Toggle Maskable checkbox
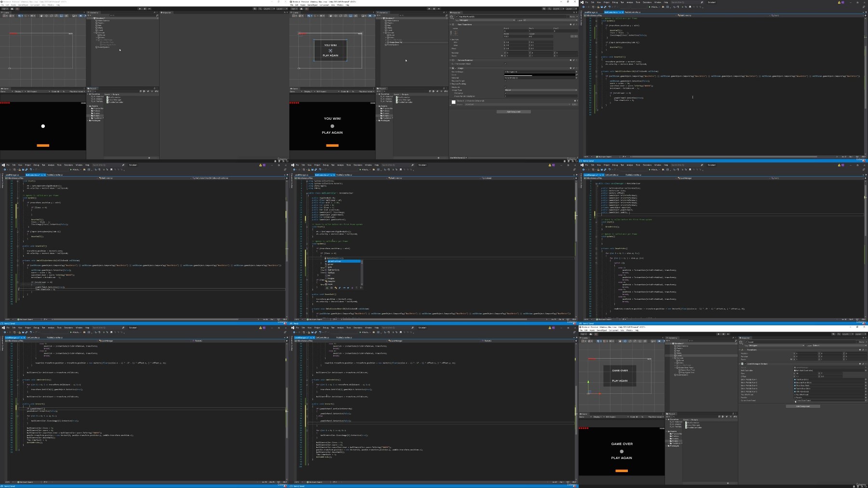This screenshot has width=868, height=488. tap(505, 87)
